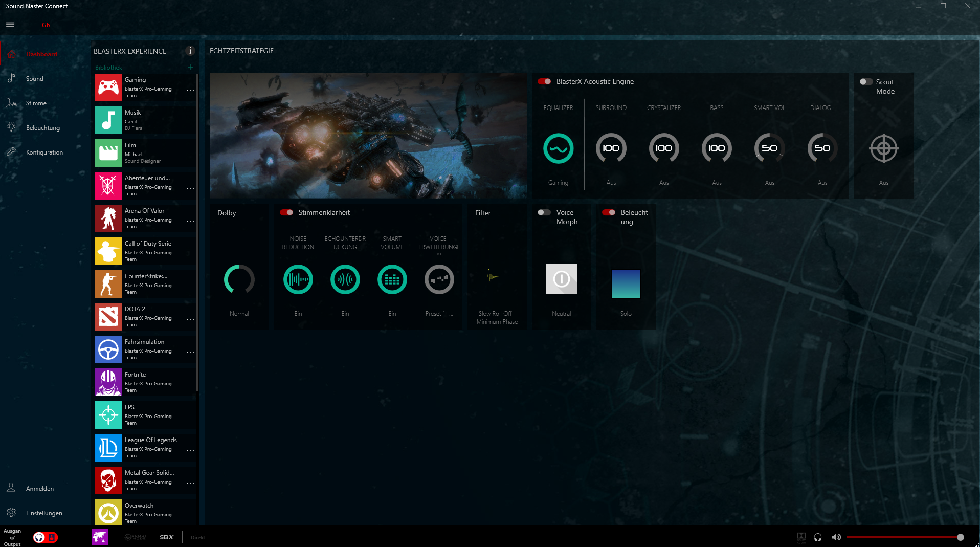980x547 pixels.
Task: Click the Dolby icon in bottom bar
Action: click(x=801, y=537)
